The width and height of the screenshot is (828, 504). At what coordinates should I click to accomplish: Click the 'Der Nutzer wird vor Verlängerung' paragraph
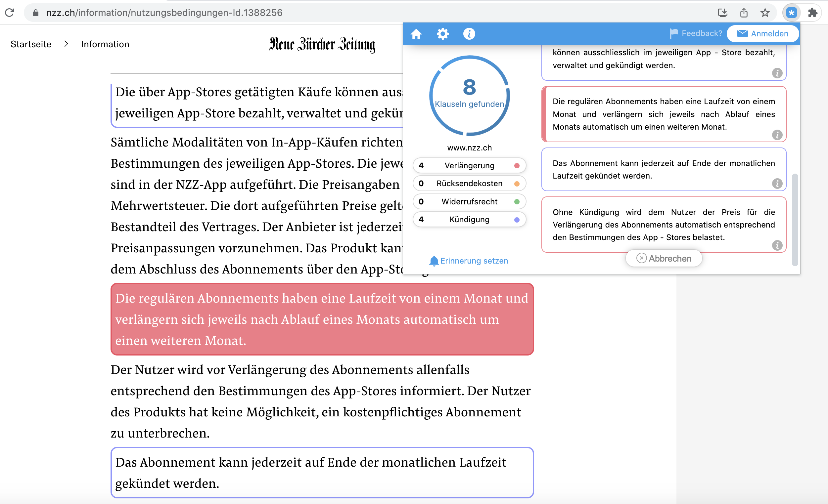click(x=321, y=401)
